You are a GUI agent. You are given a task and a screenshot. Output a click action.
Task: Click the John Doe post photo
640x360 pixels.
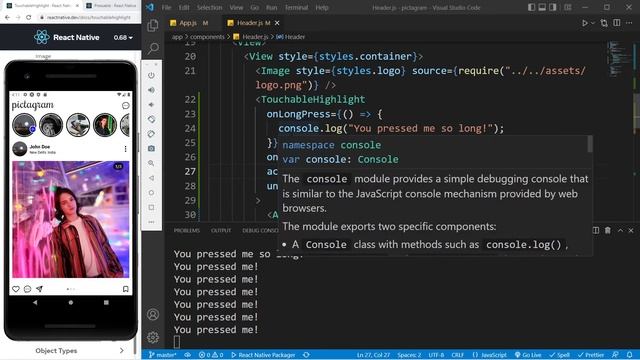click(x=71, y=219)
